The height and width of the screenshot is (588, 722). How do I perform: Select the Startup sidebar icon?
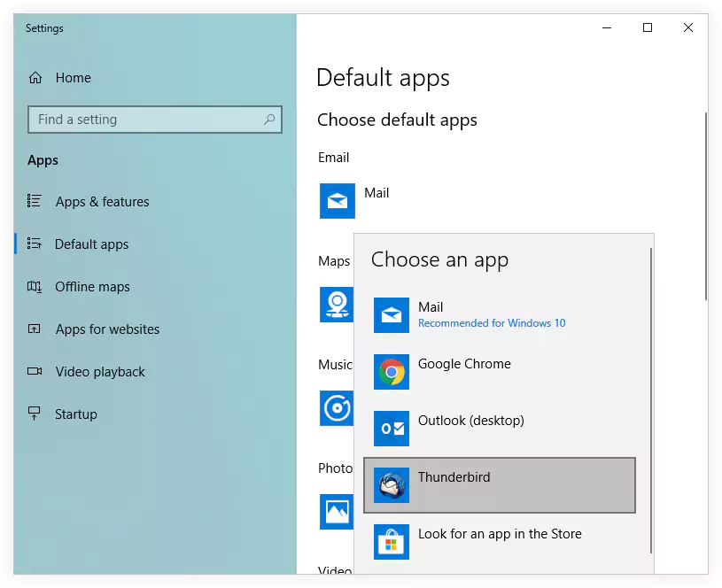point(34,414)
